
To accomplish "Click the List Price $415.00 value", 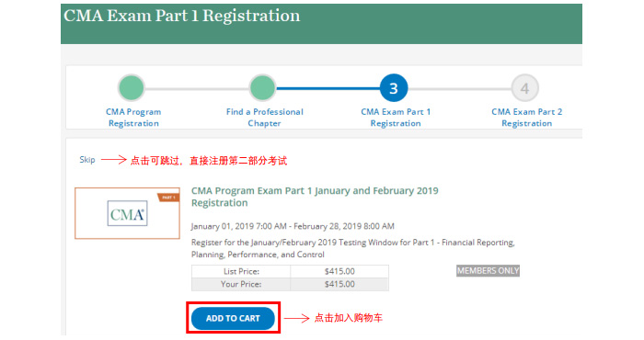I will pyautogui.click(x=339, y=271).
